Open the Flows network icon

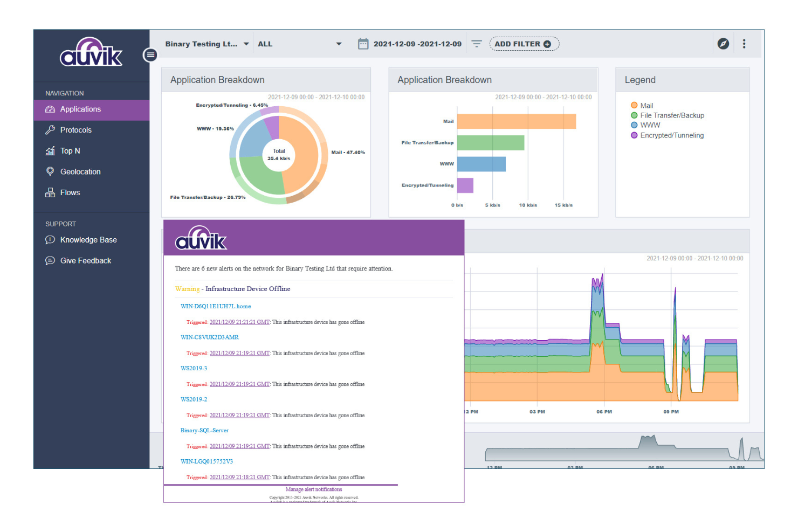tap(50, 192)
